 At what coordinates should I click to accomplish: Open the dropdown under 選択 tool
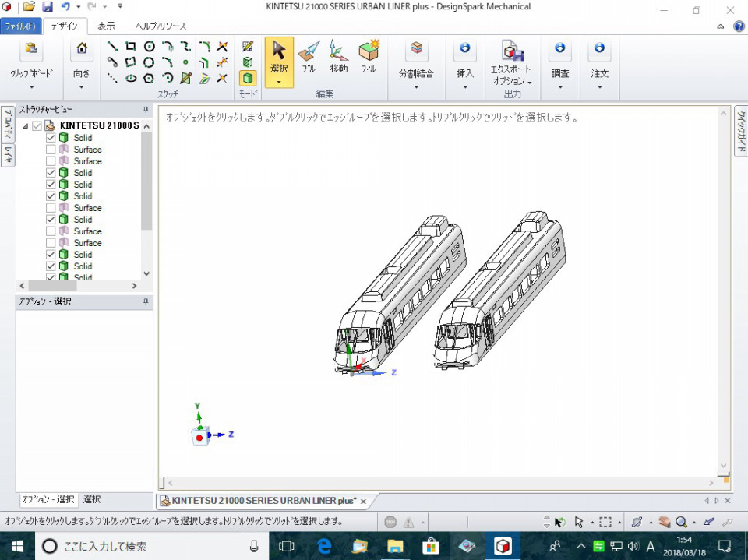[279, 82]
